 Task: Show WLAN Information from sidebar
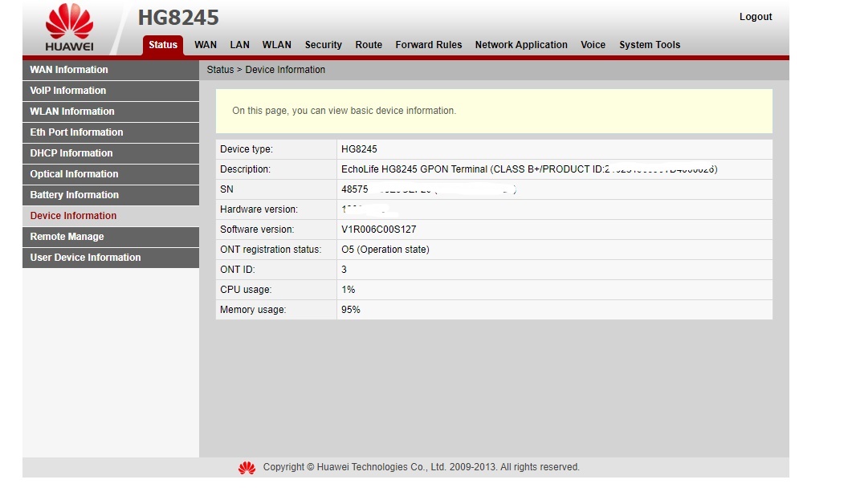pyautogui.click(x=72, y=112)
